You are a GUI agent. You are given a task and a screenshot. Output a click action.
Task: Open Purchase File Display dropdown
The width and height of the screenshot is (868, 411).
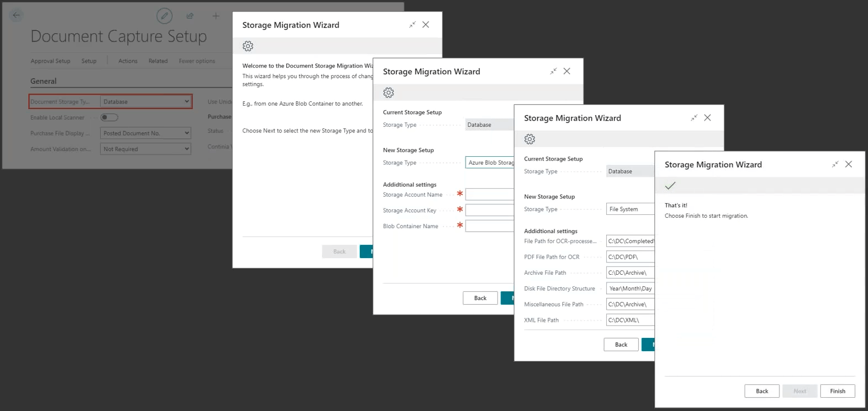pyautogui.click(x=146, y=133)
